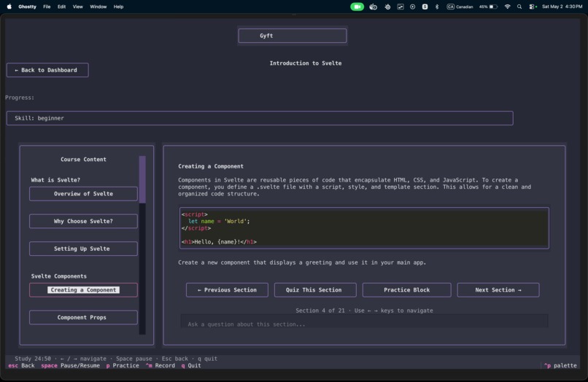
Task: Click the Introduction to Svelte title
Action: click(x=306, y=63)
